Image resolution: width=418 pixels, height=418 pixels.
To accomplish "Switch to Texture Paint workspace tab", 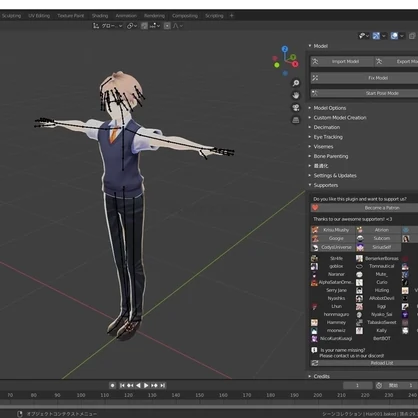I will coord(71,15).
